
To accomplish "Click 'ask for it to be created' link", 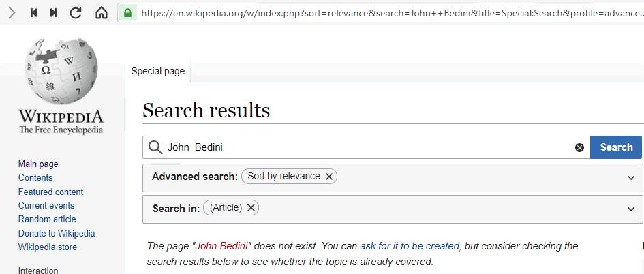I will click(x=410, y=246).
